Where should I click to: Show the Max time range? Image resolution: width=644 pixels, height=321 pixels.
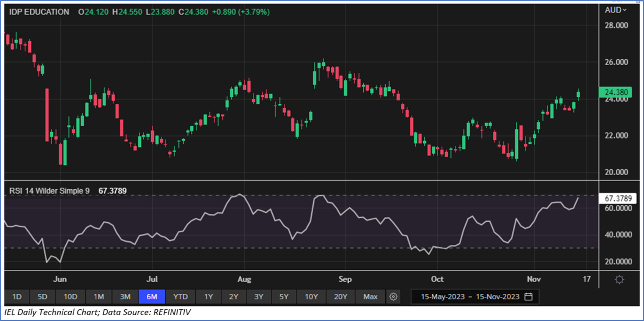point(370,297)
